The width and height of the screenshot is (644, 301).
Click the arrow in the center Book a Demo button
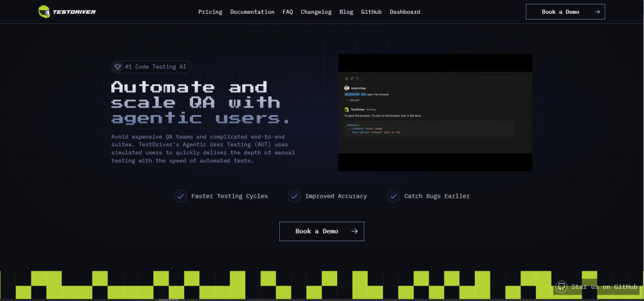pyautogui.click(x=355, y=232)
